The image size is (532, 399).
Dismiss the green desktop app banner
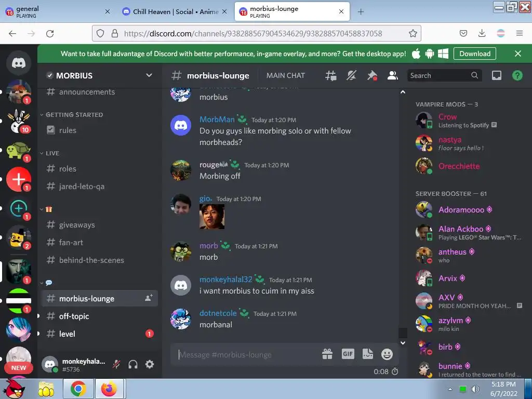pos(518,54)
